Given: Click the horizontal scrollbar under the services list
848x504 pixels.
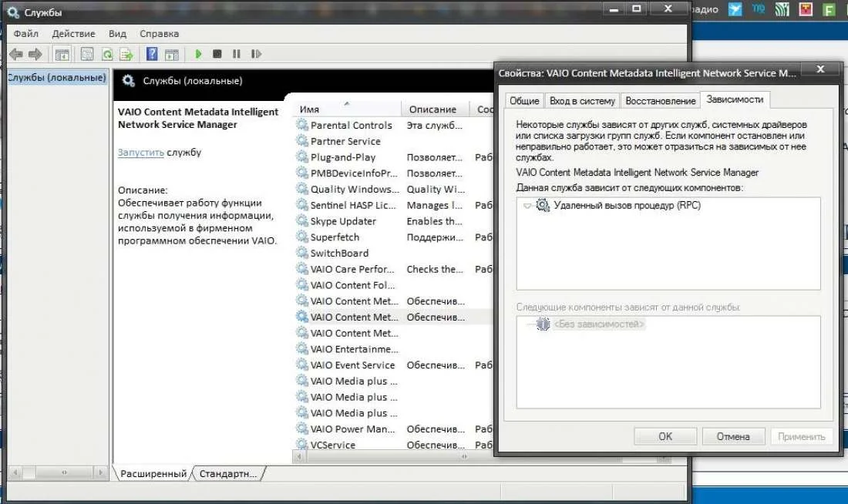Looking at the screenshot, I should (x=463, y=457).
